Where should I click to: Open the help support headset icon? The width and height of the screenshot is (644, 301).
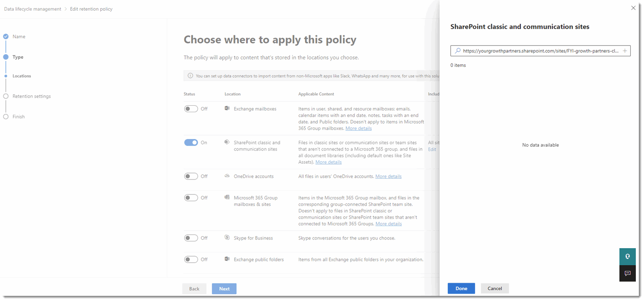coord(627,257)
